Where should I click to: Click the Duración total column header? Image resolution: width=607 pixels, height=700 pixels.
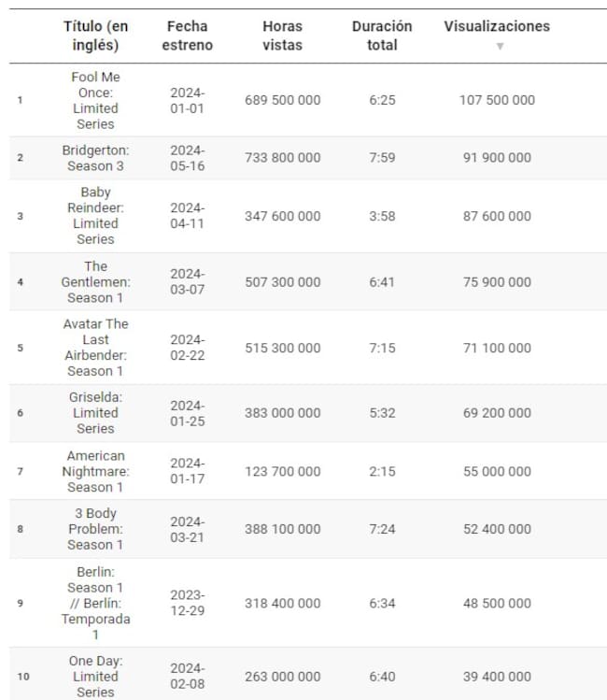click(382, 36)
